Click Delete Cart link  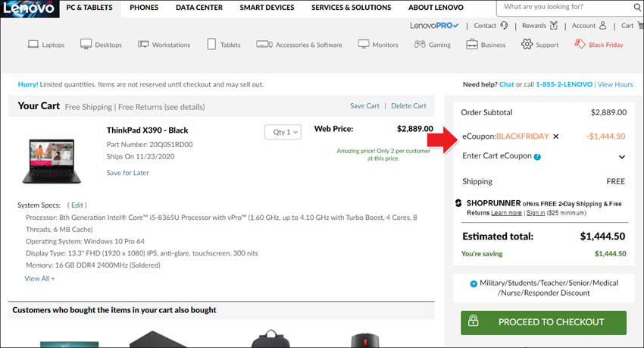[x=408, y=105]
